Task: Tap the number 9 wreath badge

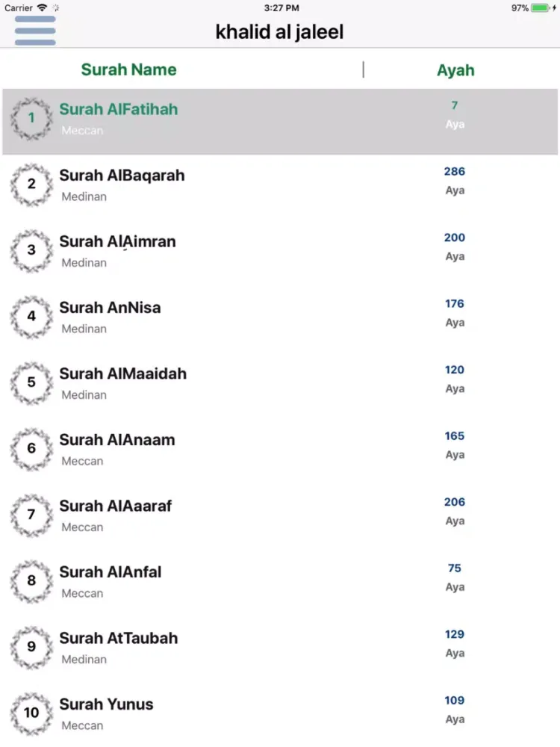Action: coord(31,647)
